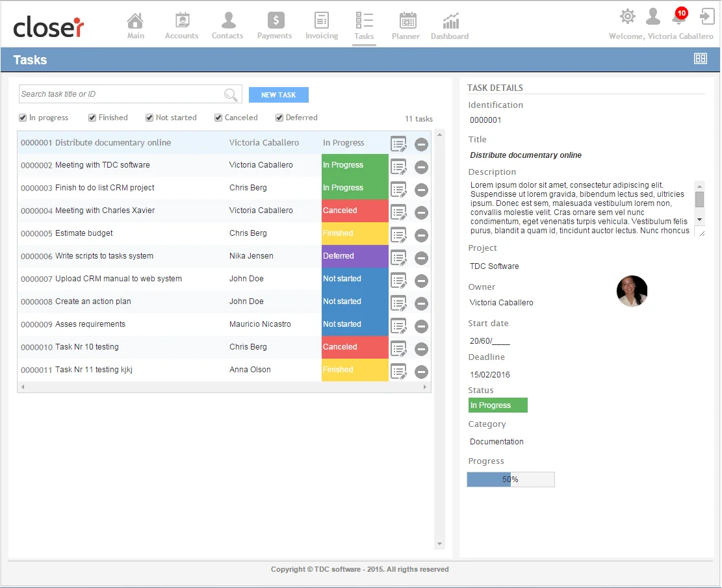Remove the Meeting with Charles Xavier task
Viewport: 722px width, 588px height.
coord(421,212)
